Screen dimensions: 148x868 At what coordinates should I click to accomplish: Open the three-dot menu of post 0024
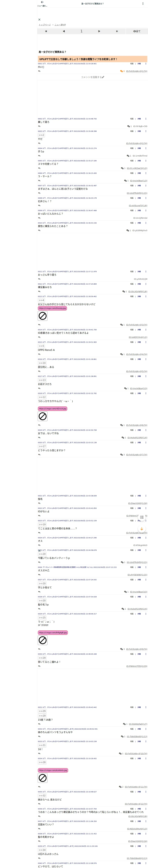pyautogui.click(x=146, y=538)
